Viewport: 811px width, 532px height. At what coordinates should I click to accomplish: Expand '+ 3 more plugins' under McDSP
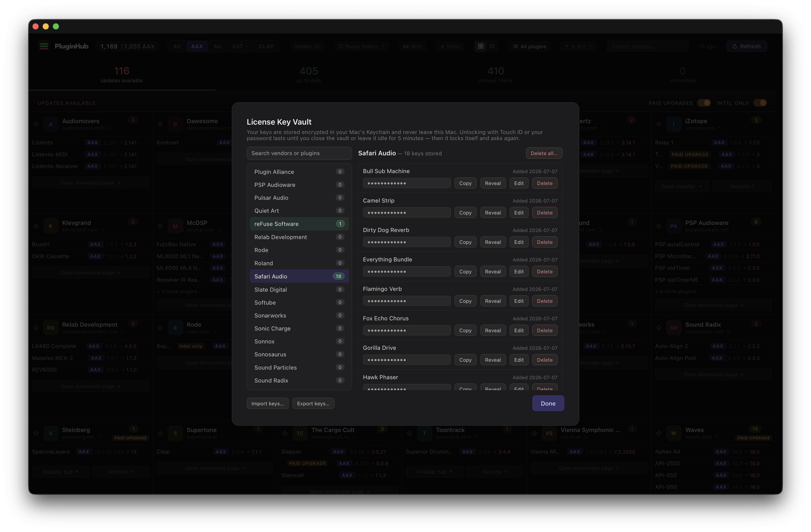tap(179, 292)
